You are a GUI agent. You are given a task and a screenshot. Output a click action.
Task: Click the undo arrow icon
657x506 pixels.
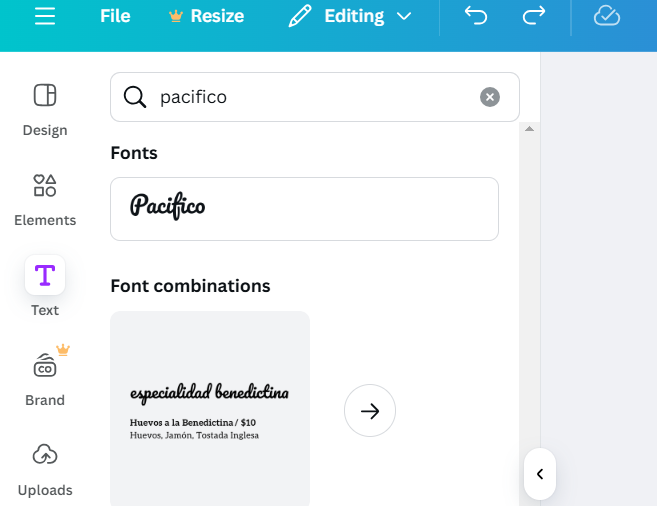click(476, 16)
